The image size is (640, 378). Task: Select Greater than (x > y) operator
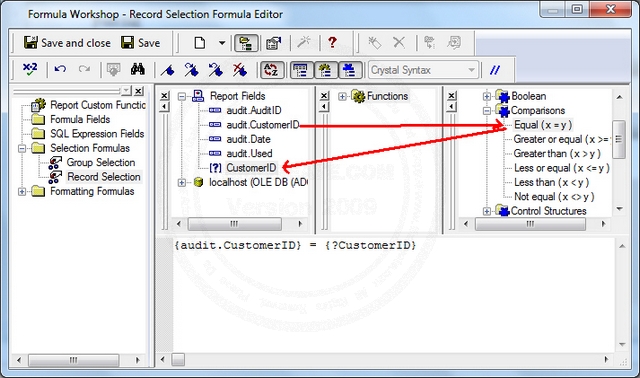pyautogui.click(x=557, y=153)
